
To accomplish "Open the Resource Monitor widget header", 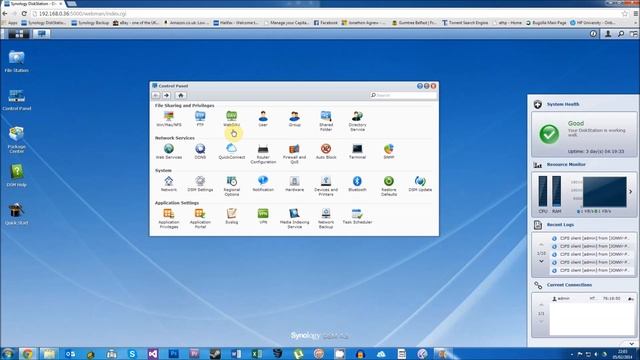I will click(x=566, y=164).
